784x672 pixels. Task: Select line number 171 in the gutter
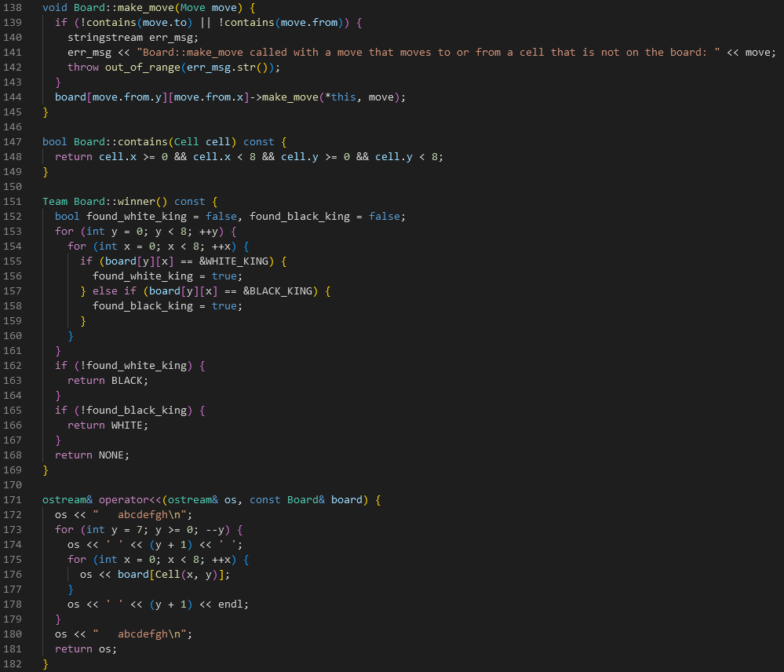(13, 499)
